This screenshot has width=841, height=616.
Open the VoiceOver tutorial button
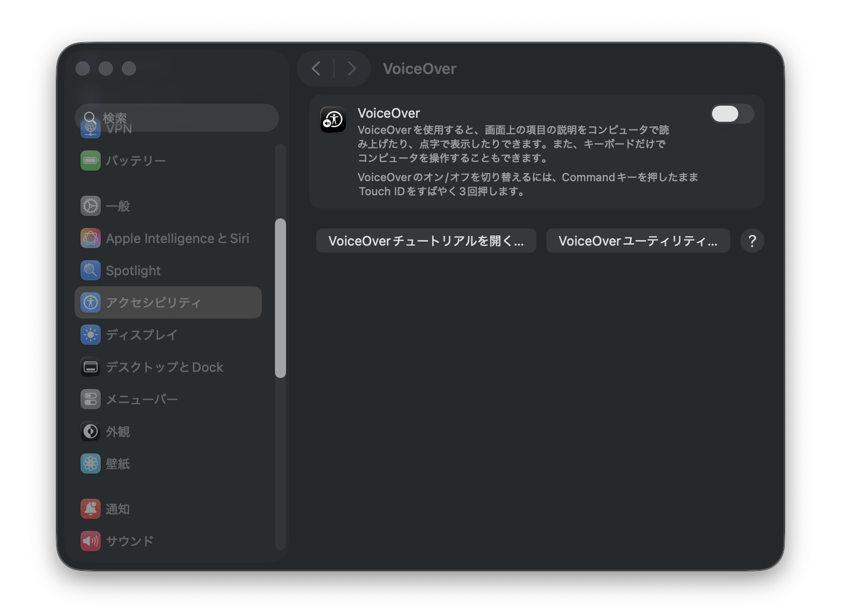click(426, 241)
